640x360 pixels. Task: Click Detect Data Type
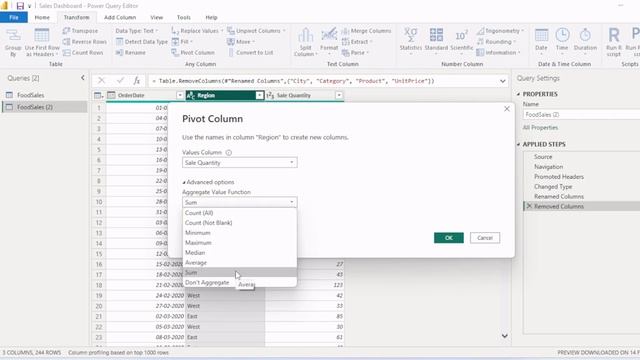click(x=142, y=42)
